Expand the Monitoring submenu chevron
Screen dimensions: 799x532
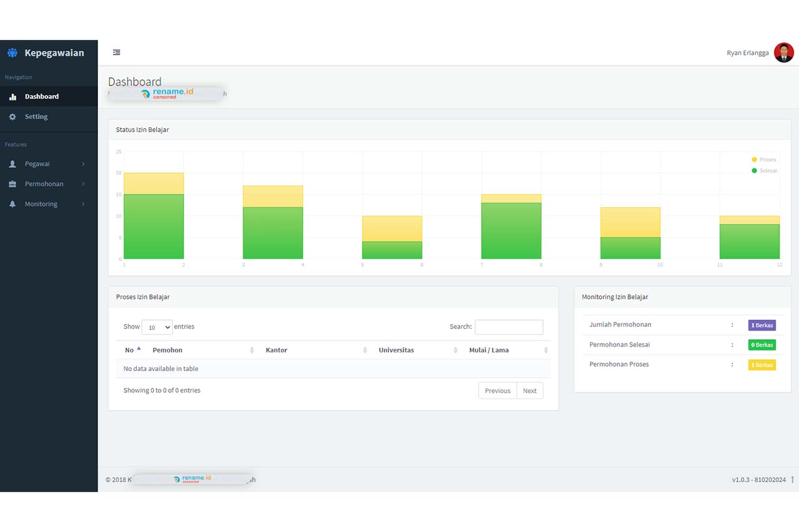83,204
